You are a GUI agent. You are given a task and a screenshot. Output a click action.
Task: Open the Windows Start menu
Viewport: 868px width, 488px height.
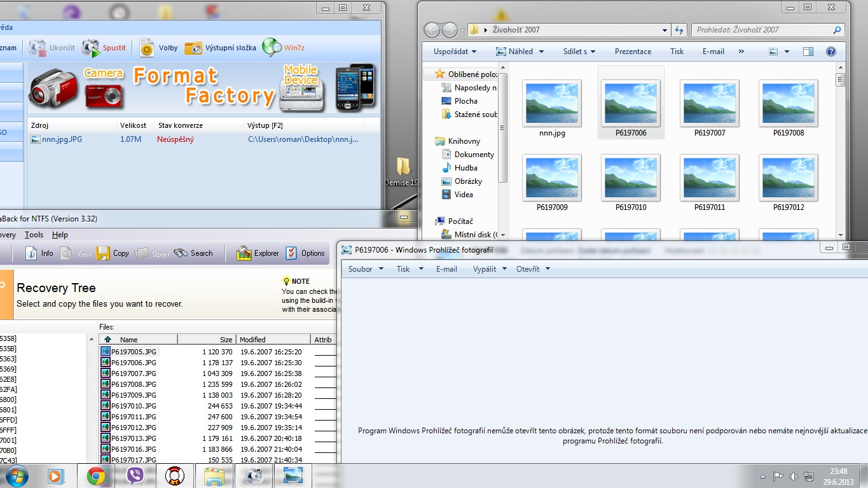(x=16, y=475)
